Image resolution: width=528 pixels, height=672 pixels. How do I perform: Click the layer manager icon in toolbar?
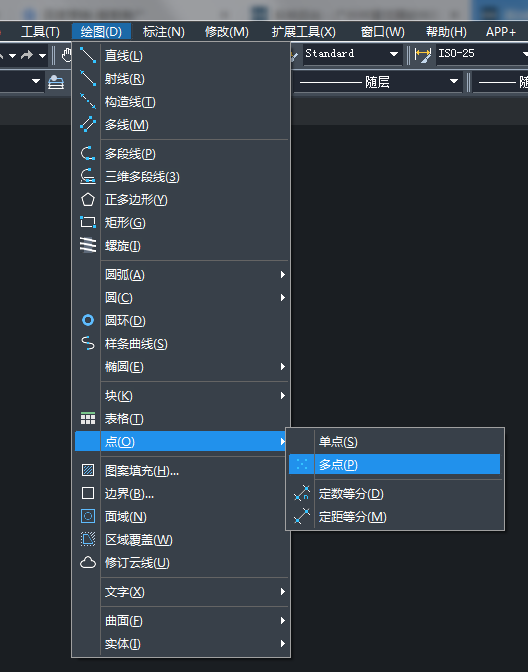click(56, 81)
